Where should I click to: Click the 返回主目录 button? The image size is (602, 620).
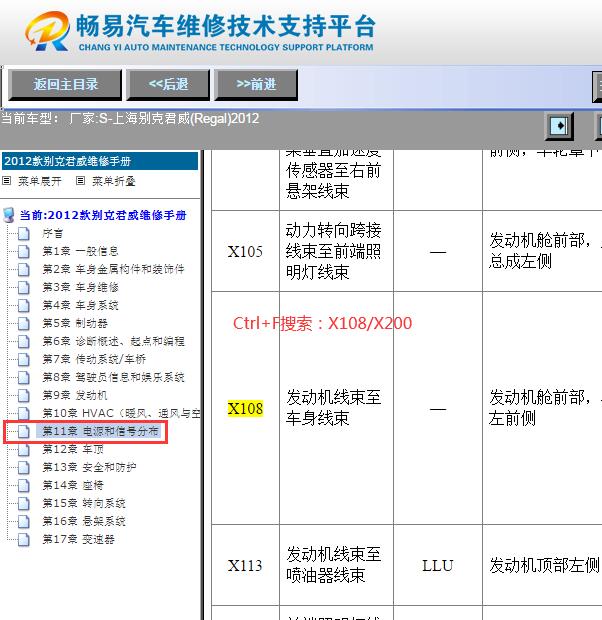65,84
